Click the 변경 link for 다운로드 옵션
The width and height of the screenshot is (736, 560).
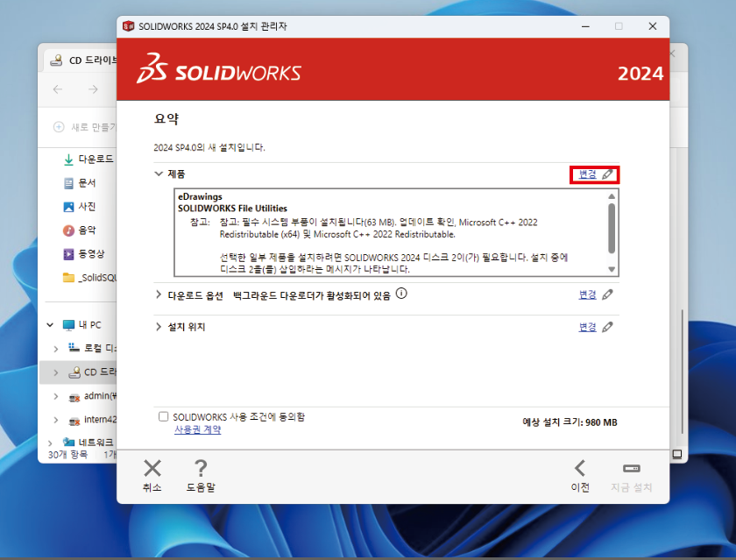[x=587, y=294]
